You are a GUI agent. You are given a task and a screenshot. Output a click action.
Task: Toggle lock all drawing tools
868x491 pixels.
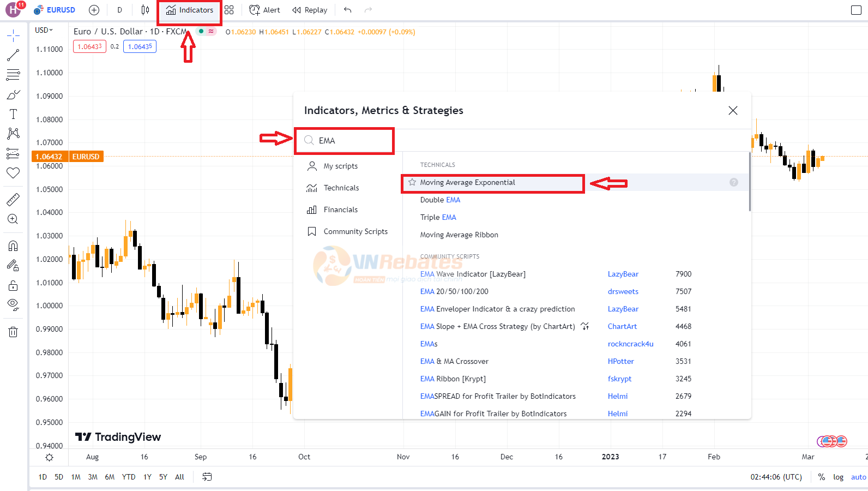[13, 285]
